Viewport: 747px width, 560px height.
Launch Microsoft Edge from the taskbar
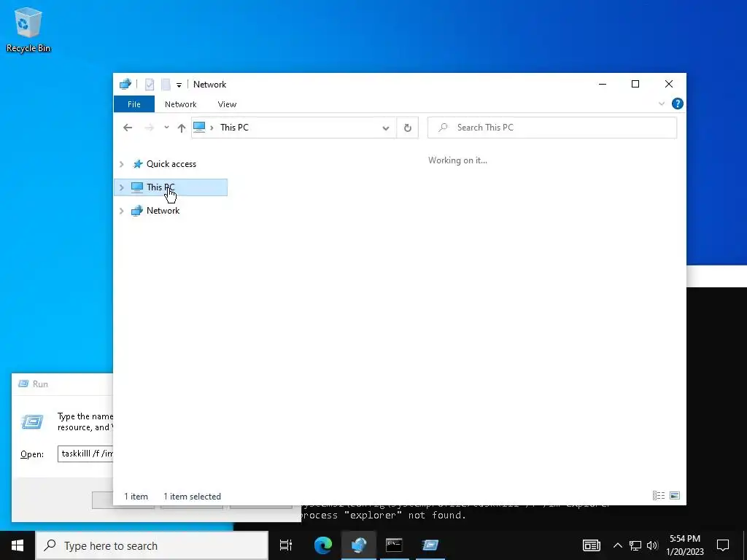click(x=323, y=545)
